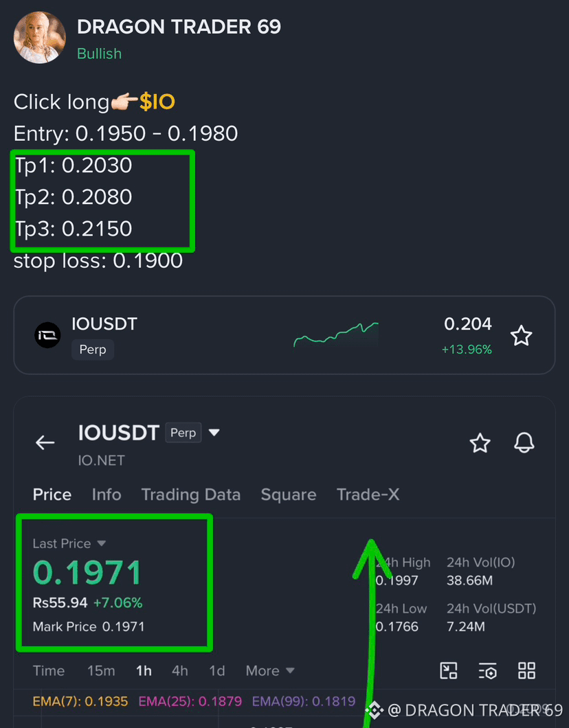The width and height of the screenshot is (569, 728).
Task: Open price alerts bell icon
Action: tap(524, 442)
